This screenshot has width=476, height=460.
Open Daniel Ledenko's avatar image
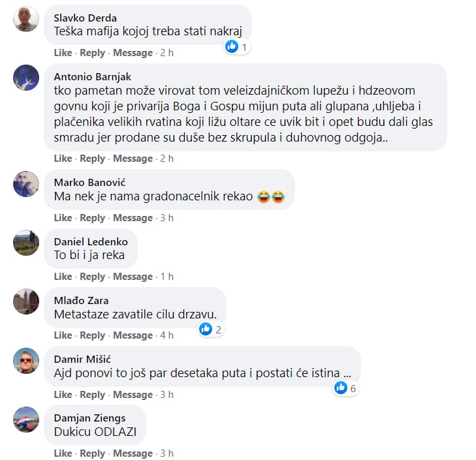(x=26, y=243)
